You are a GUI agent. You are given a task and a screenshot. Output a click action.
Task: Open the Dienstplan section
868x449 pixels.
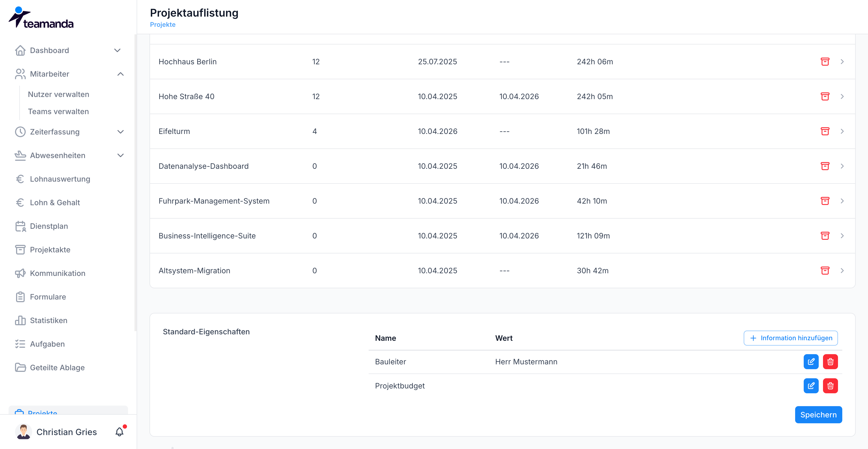pos(49,226)
